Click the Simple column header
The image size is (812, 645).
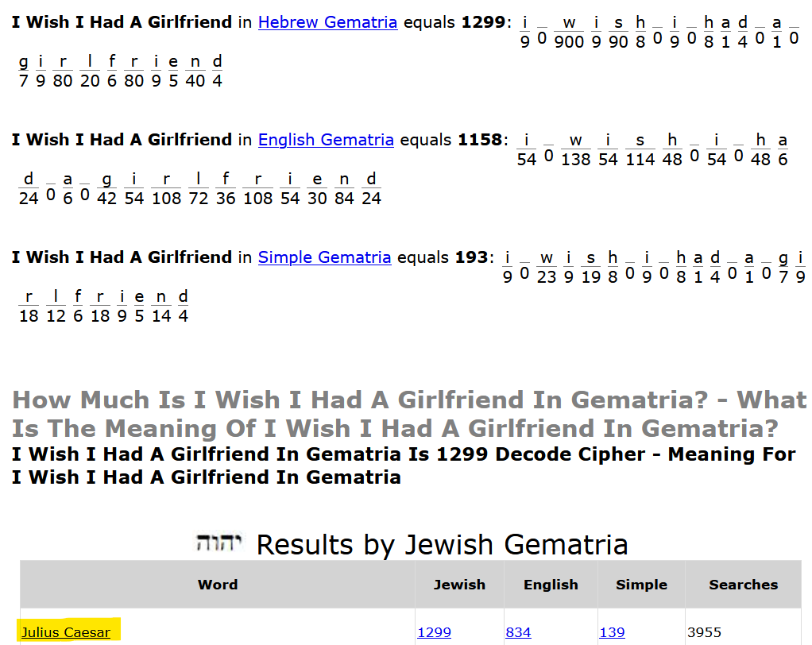[641, 585]
